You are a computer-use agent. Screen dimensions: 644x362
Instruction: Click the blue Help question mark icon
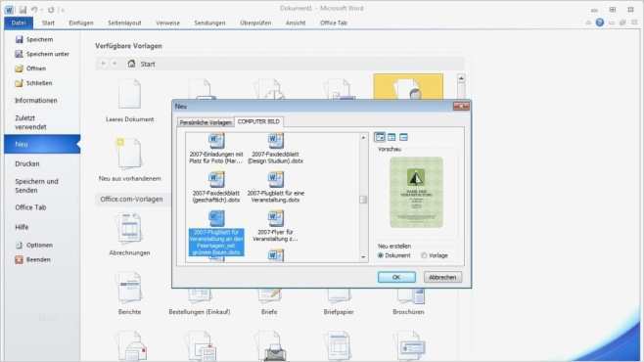[x=600, y=23]
